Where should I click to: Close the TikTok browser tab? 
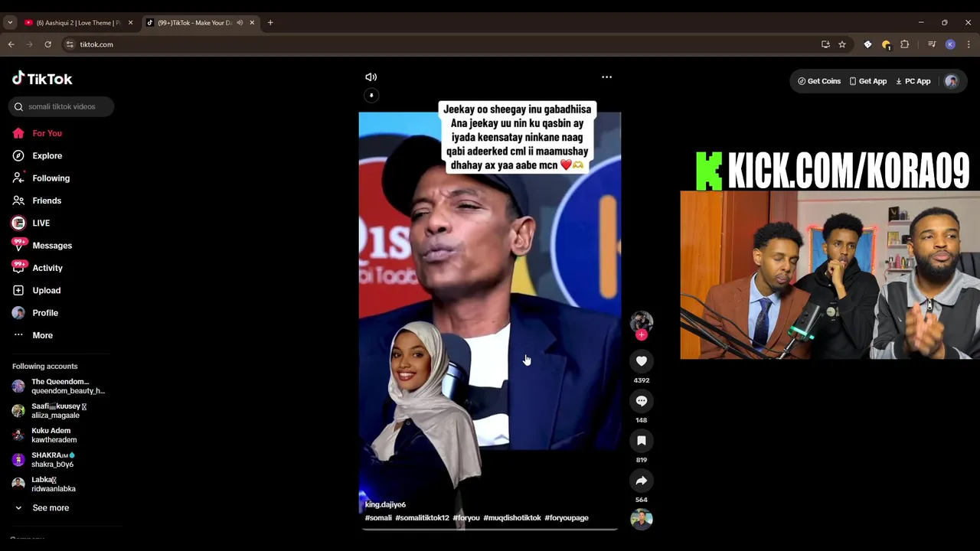[x=252, y=23]
